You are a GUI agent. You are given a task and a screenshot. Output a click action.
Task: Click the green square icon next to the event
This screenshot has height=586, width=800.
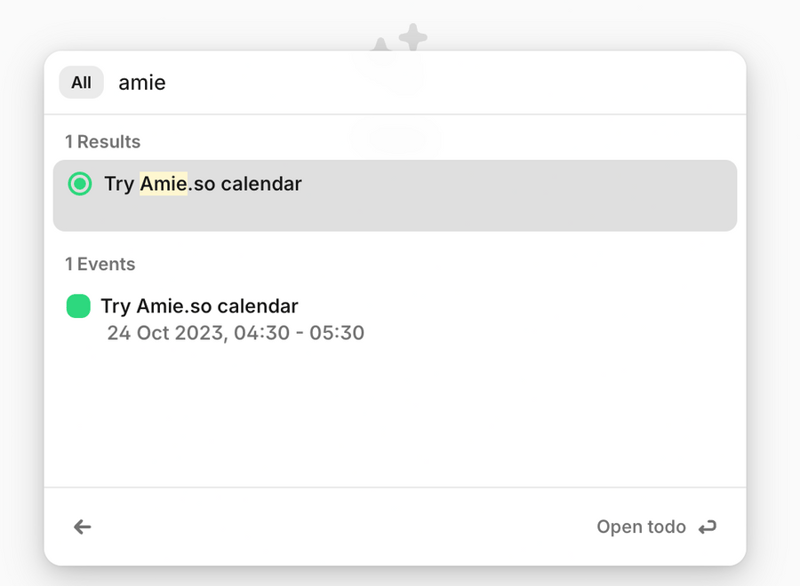[81, 306]
